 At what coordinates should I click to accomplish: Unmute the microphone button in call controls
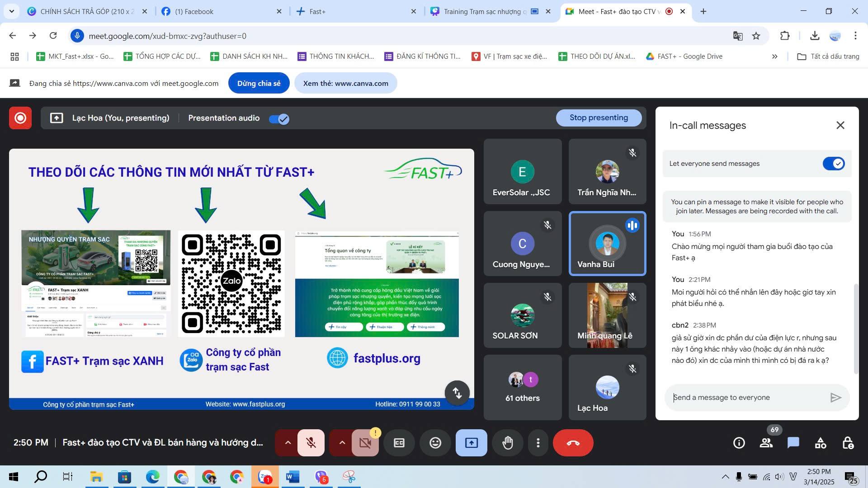(x=311, y=443)
